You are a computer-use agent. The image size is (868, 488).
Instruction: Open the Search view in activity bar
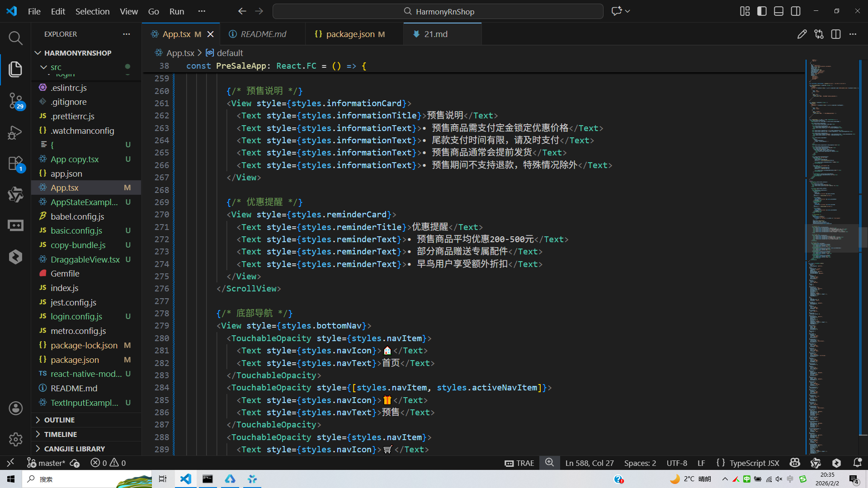(x=15, y=38)
